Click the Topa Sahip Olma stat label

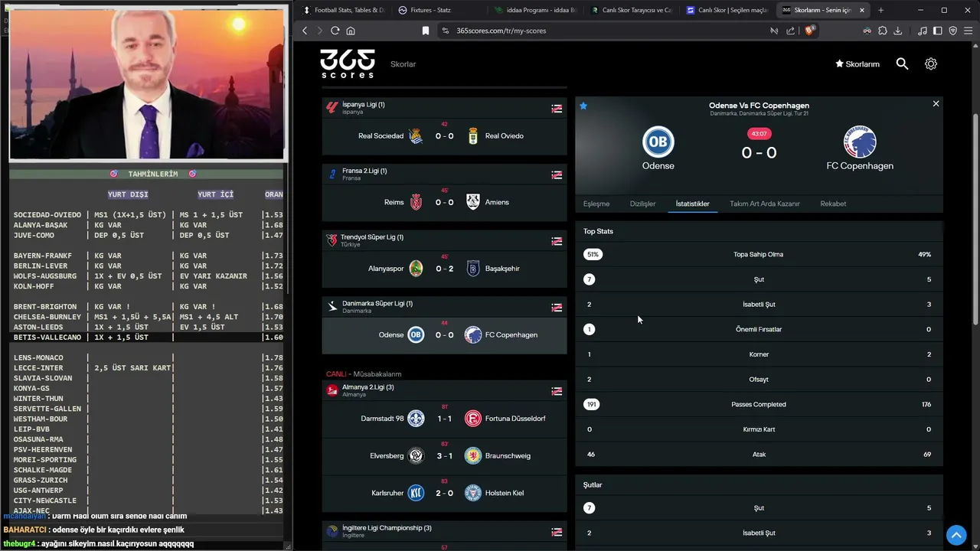pyautogui.click(x=758, y=254)
